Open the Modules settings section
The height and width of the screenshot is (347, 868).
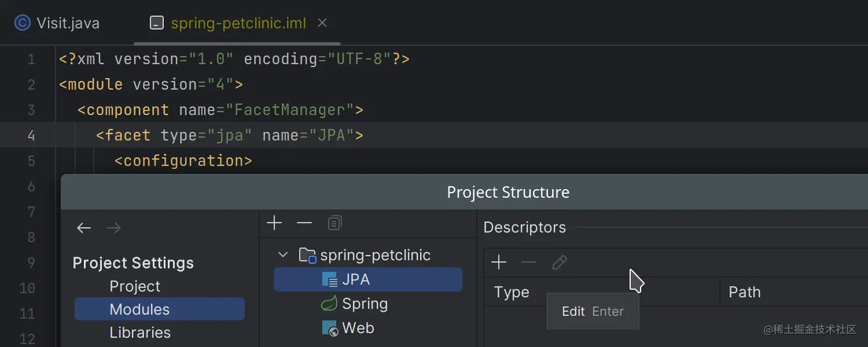pos(139,309)
